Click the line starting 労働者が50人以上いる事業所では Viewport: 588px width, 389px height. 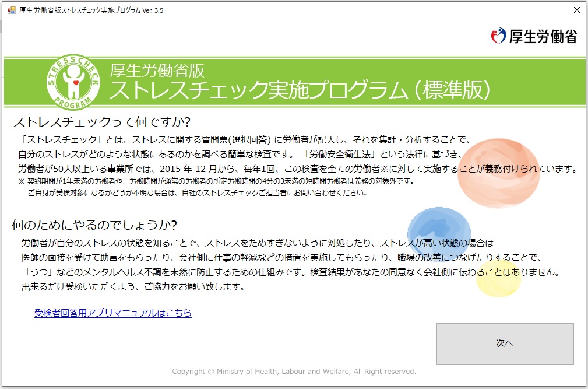pyautogui.click(x=298, y=169)
